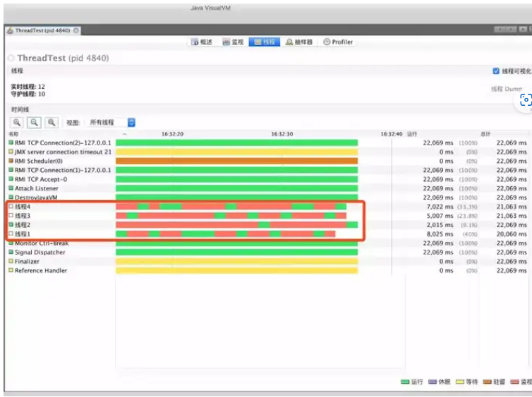
Task: Click the state icon beside 线程4
Action: coord(11,206)
